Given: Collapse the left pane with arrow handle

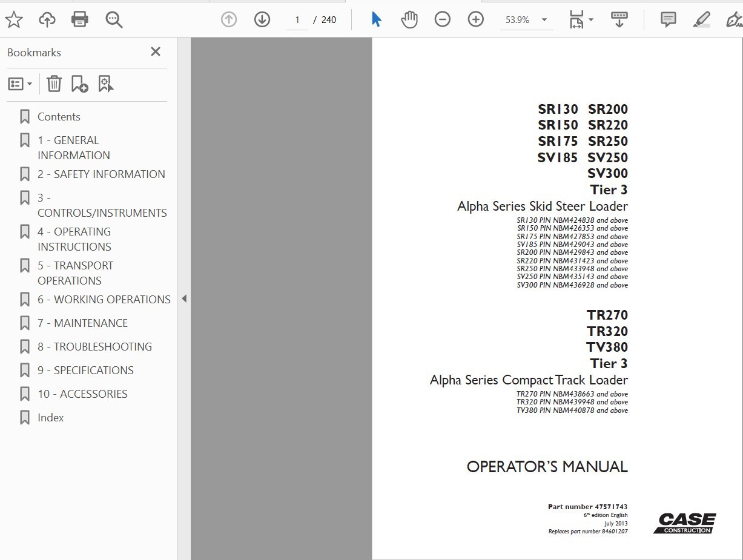Looking at the screenshot, I should (184, 298).
